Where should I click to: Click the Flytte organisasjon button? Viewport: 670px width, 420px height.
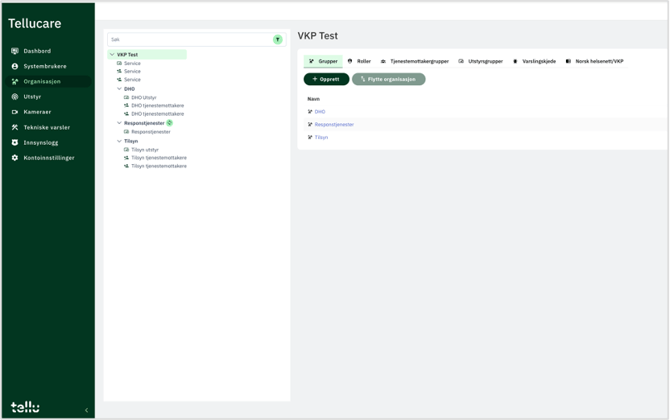[388, 79]
